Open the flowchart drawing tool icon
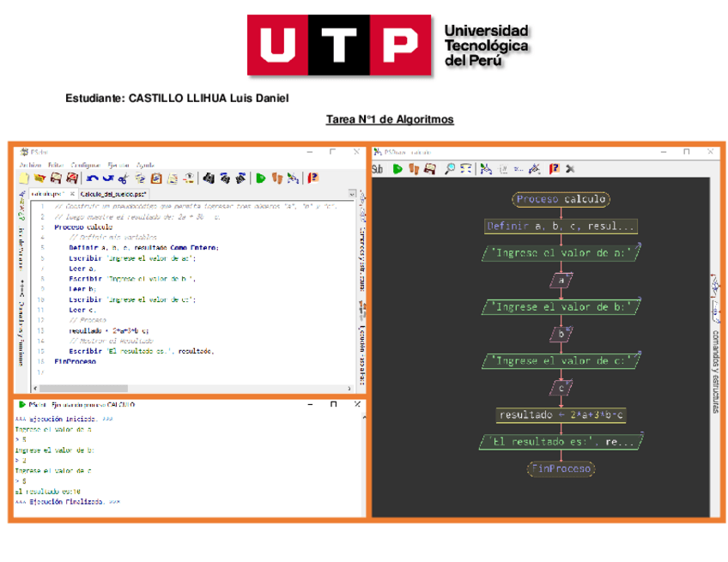Viewport: 728px width, 562px height. [294, 178]
